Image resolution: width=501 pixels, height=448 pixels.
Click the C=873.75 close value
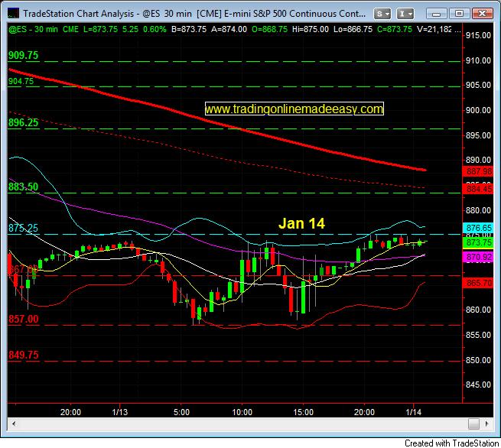[395, 29]
